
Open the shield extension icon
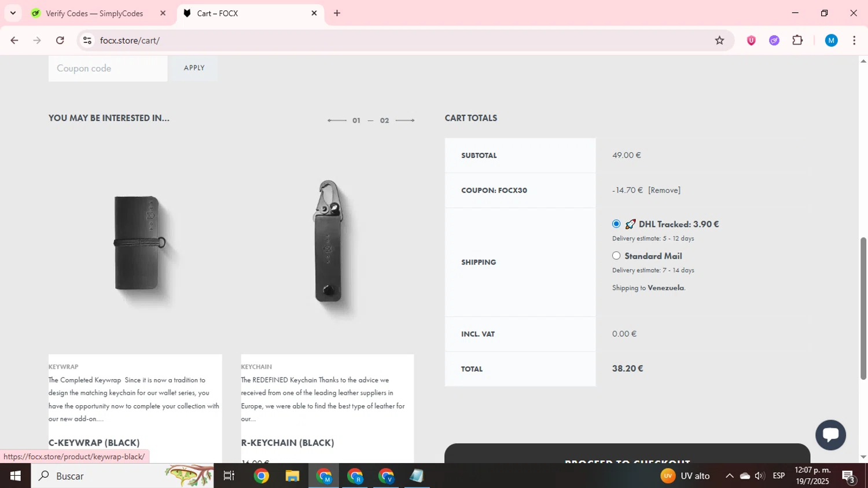click(x=751, y=41)
